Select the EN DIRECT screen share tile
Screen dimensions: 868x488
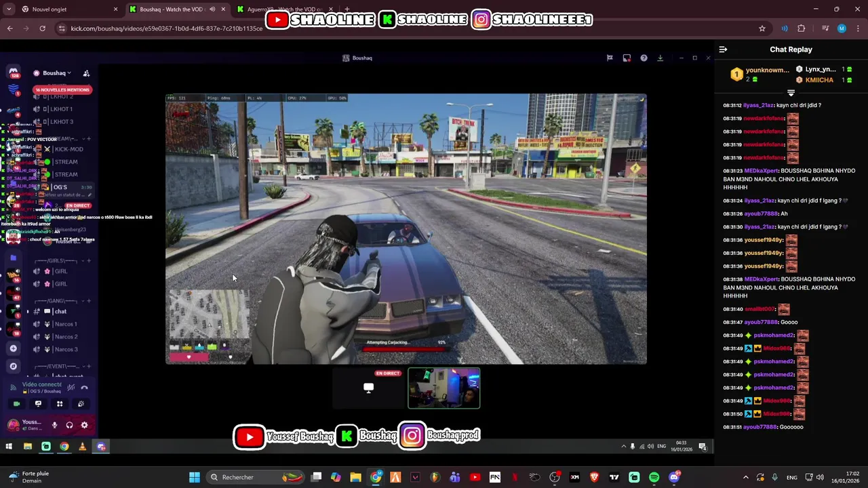(368, 389)
